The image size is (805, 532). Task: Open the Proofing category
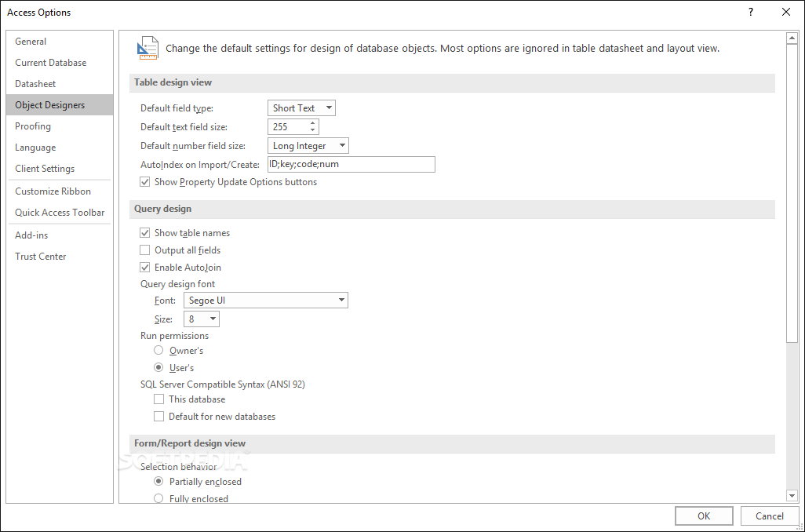click(60, 126)
